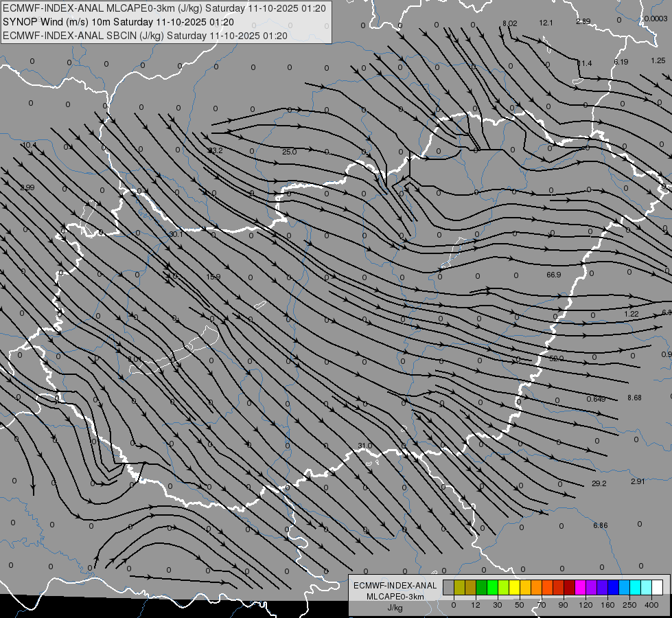
Task: Click the pure yellow legend swatch
Action: coord(514,587)
